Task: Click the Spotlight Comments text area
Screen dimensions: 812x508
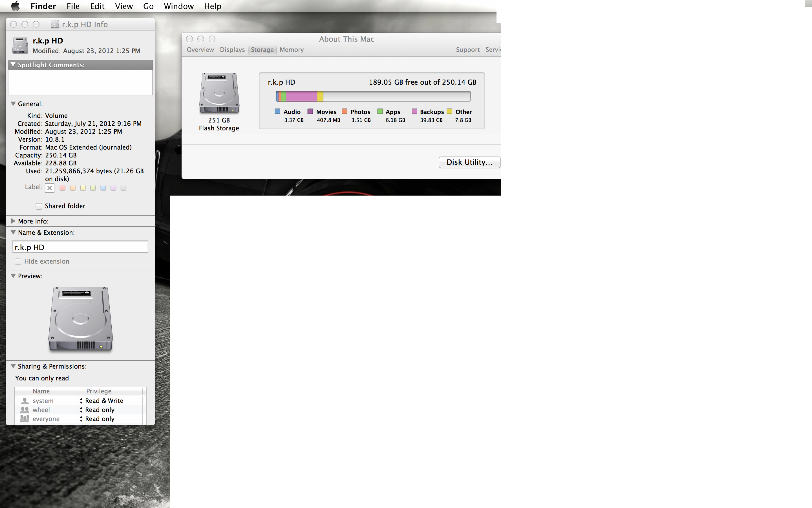Action: [80, 82]
